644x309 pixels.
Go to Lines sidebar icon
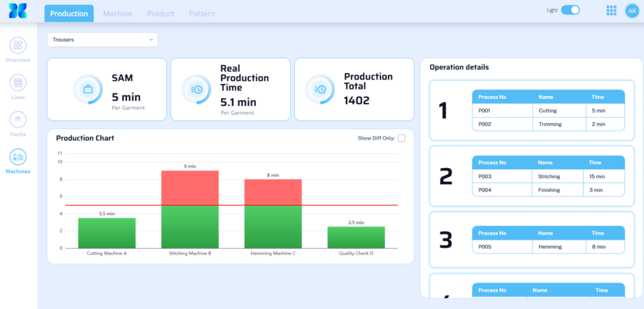(18, 82)
